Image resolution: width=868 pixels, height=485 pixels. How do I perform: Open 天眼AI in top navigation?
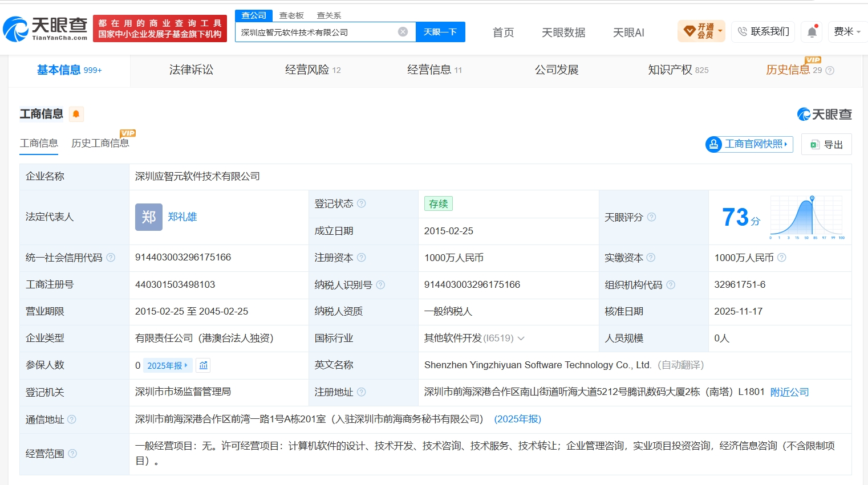(x=628, y=32)
